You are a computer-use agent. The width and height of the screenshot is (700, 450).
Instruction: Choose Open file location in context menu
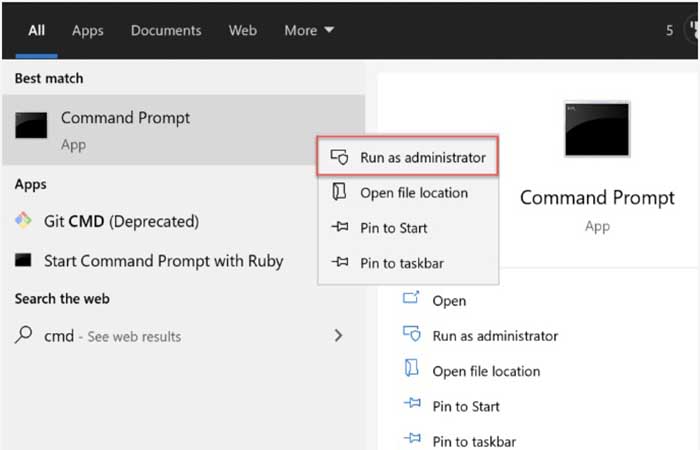408,193
